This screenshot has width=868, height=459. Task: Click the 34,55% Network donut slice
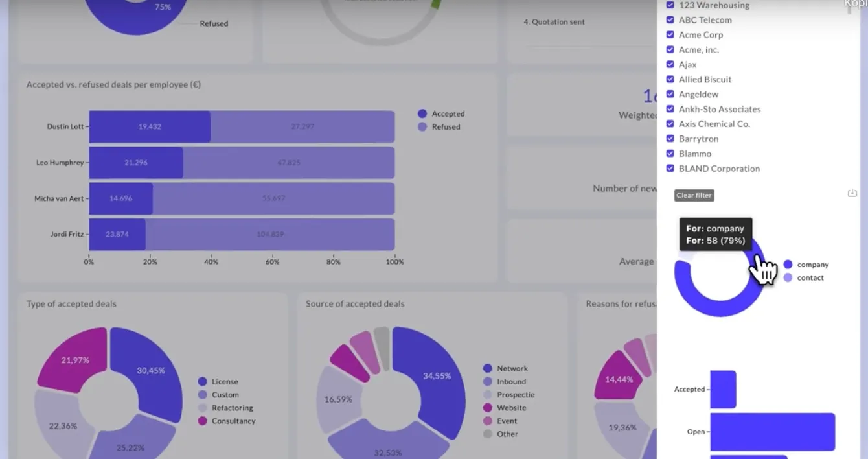[x=437, y=376]
